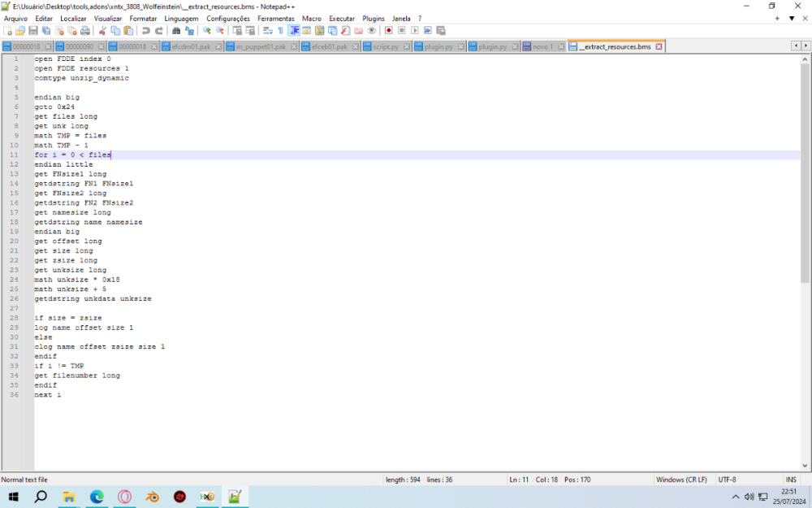
Task: Click the Play macro icon
Action: coord(415,31)
